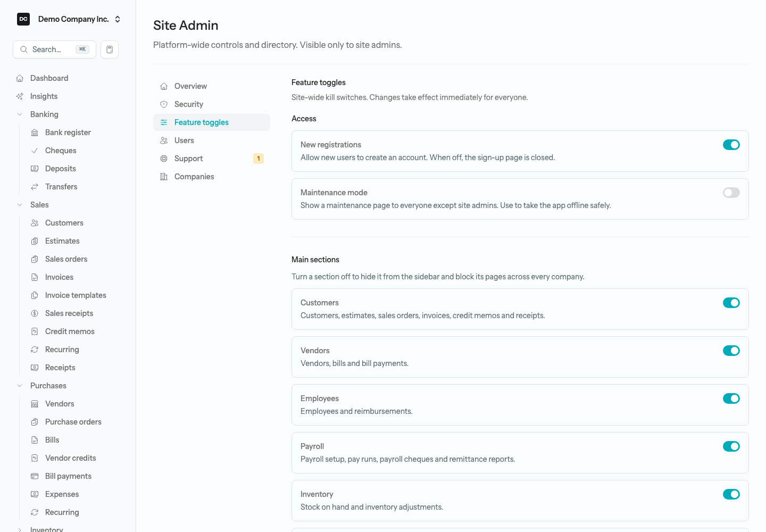Open the Demo Company Inc. switcher chevron
The height and width of the screenshot is (532, 766).
tap(118, 19)
